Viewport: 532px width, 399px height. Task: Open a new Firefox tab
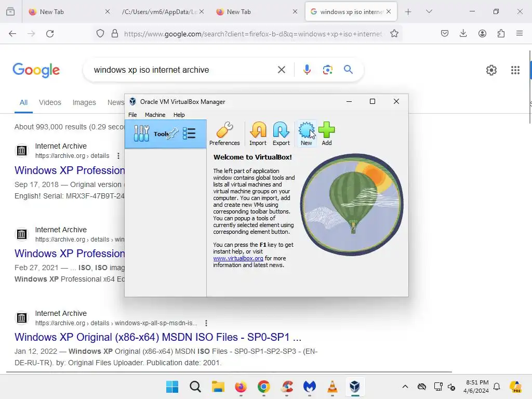(408, 12)
